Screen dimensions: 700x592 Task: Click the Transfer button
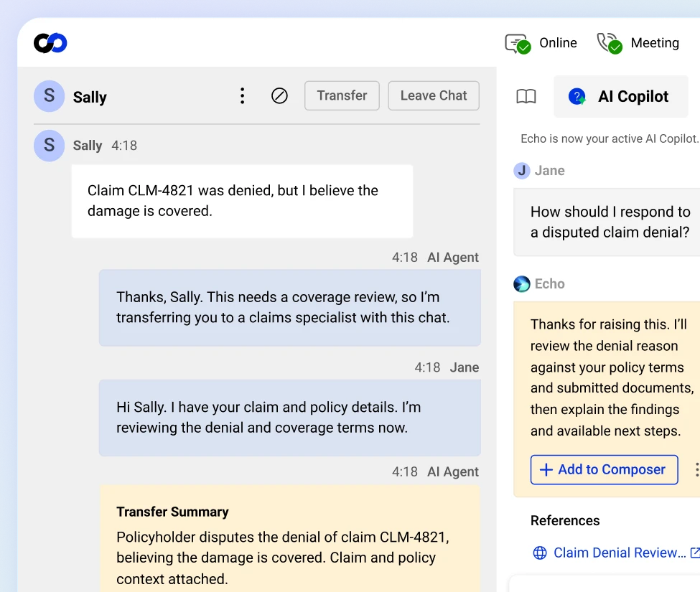(342, 95)
